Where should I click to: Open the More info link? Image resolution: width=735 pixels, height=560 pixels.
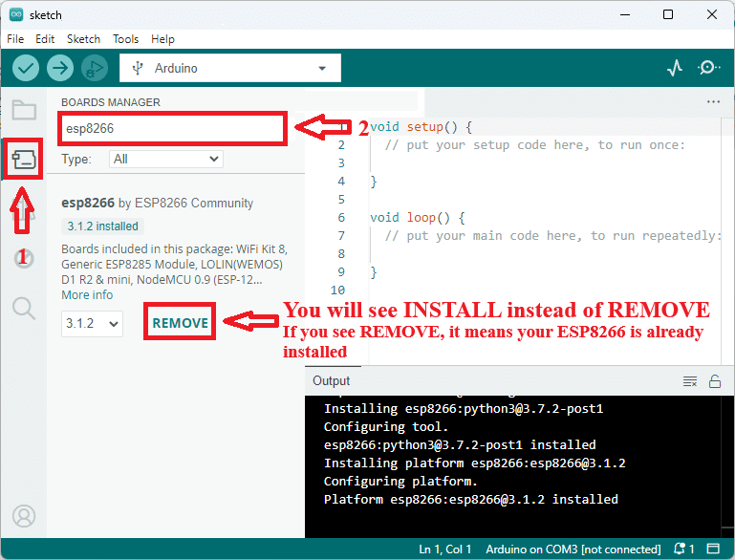pos(87,295)
